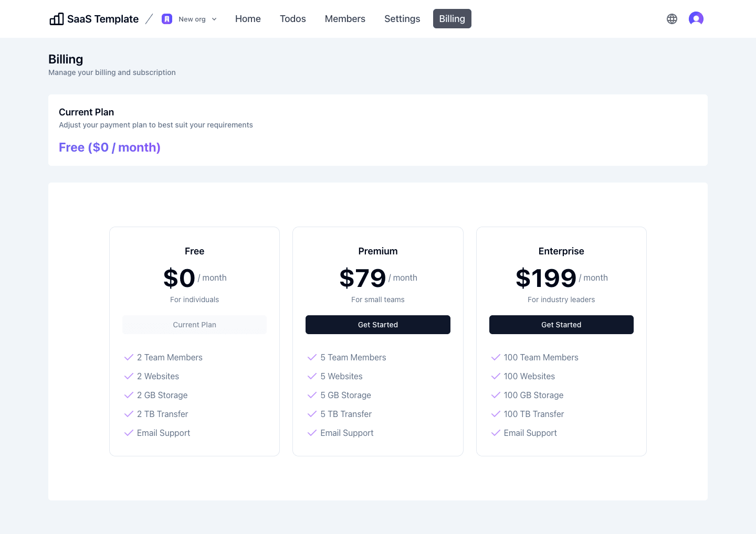Click the purple New org building icon
The width and height of the screenshot is (756, 534).
tap(167, 18)
